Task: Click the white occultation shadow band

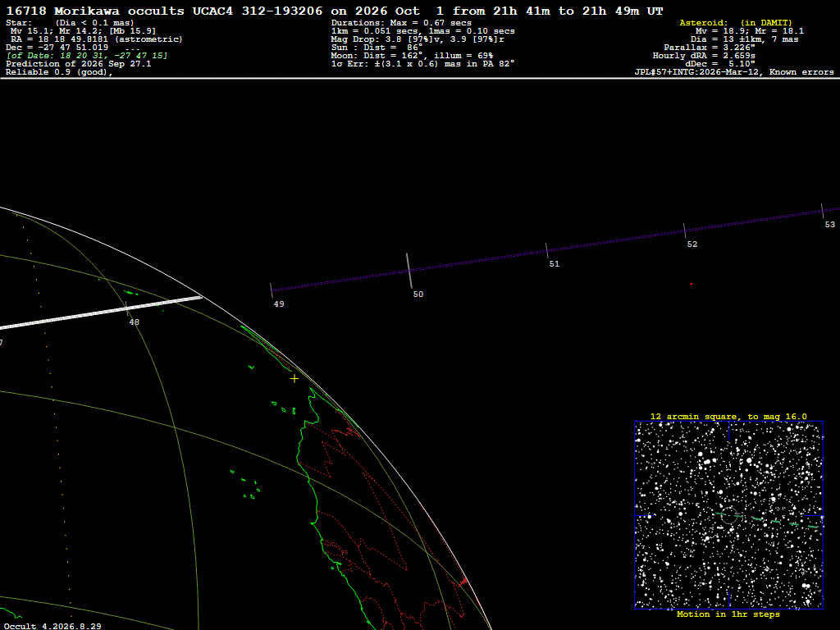Action: (x=101, y=312)
